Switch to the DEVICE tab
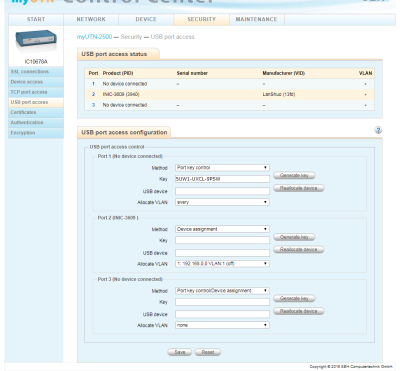This screenshot has height=371, width=400. tap(146, 19)
